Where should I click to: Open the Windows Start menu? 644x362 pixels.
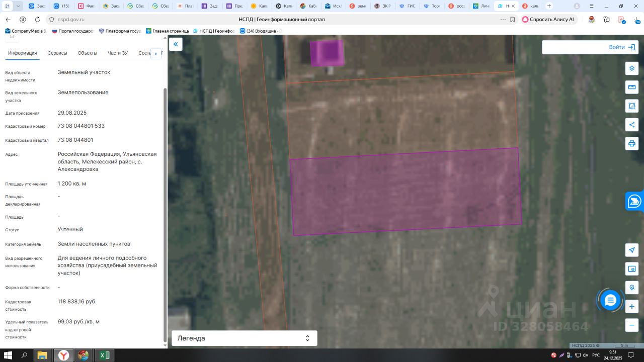8,355
